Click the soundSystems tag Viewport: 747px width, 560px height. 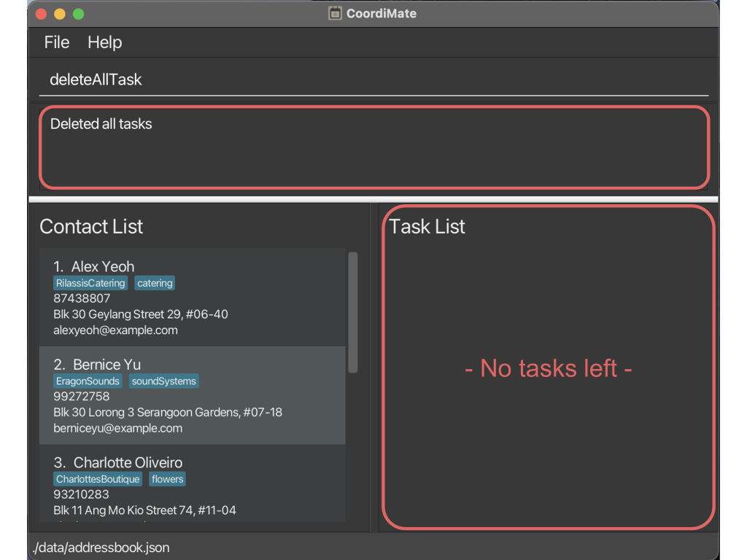coord(163,381)
